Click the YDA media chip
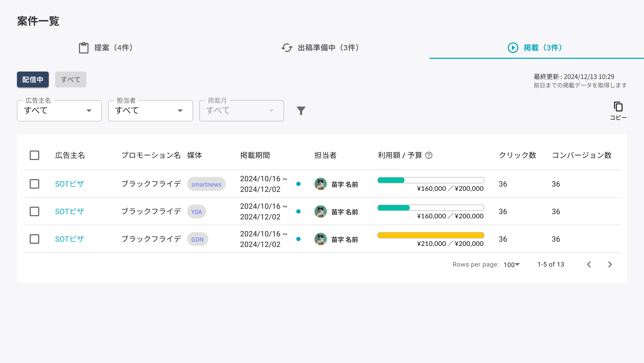The image size is (644, 363). [196, 212]
